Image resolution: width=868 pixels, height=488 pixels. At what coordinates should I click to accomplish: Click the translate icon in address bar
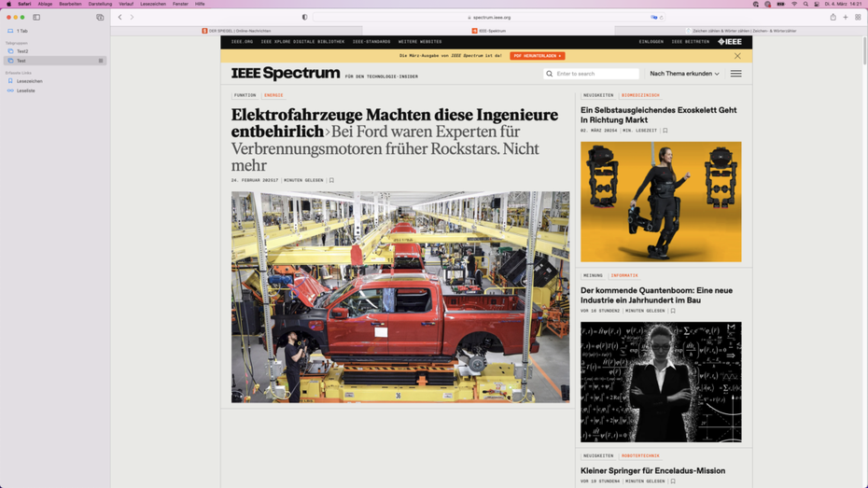pyautogui.click(x=653, y=17)
